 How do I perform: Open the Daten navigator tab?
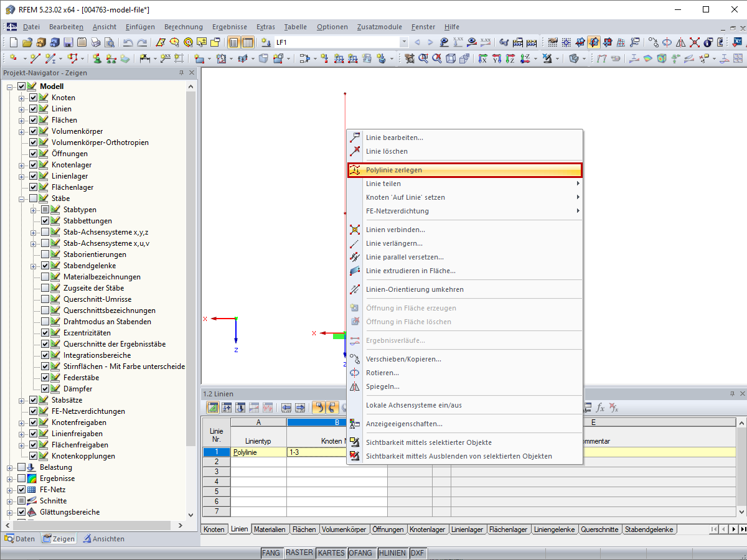click(x=21, y=539)
